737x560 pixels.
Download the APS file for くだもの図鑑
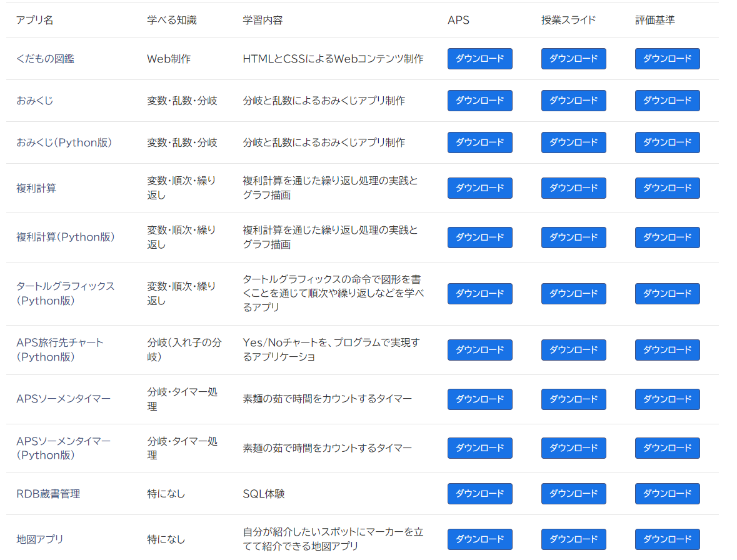click(x=479, y=59)
